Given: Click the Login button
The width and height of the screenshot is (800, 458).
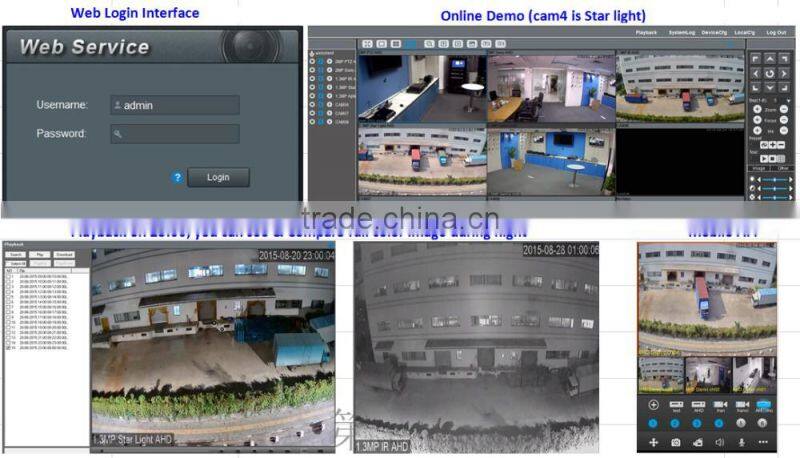Looking at the screenshot, I should click(x=218, y=177).
